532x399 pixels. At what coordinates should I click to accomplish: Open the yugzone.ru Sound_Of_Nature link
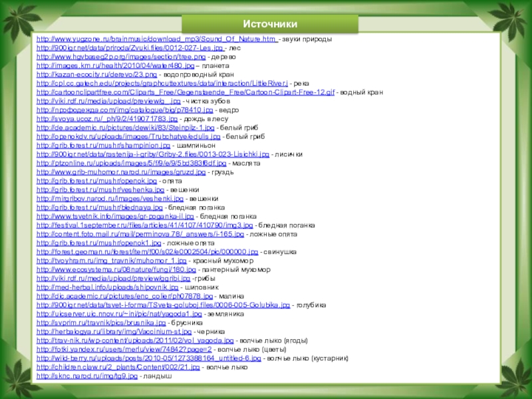[156, 40]
